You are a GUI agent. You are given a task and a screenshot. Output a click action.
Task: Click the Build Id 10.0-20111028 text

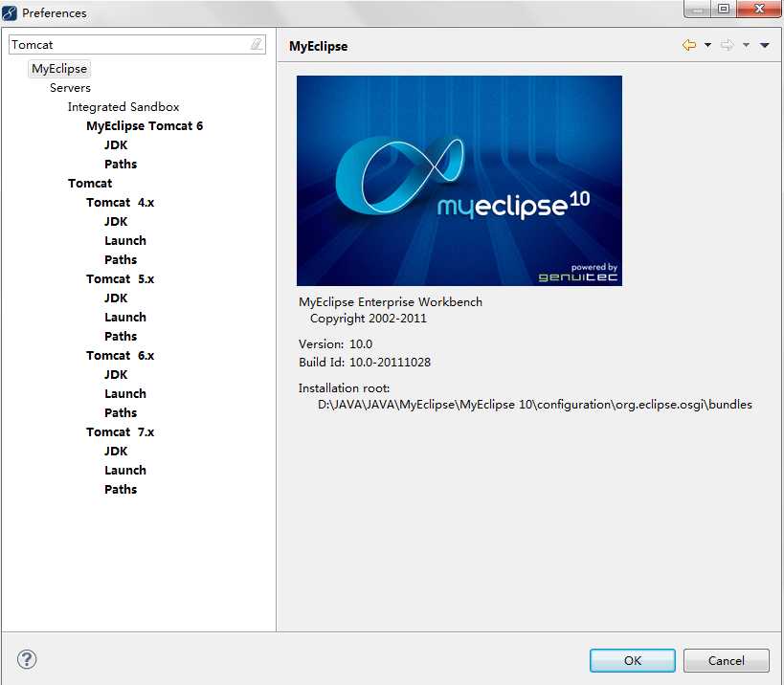pos(365,362)
